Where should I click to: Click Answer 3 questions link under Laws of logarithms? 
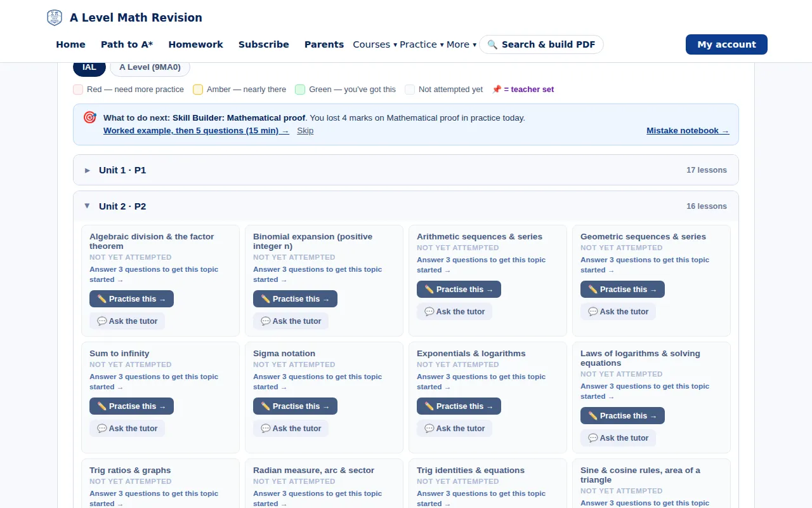(645, 391)
